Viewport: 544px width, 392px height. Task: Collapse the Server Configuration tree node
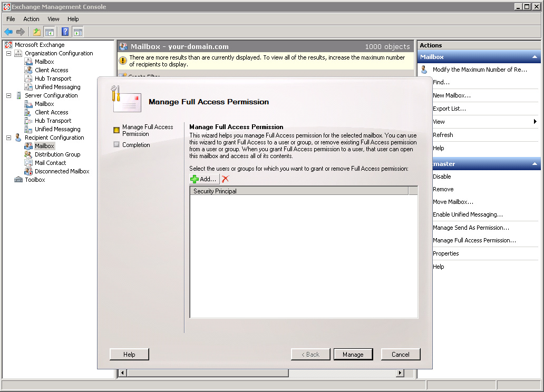pyautogui.click(x=8, y=95)
